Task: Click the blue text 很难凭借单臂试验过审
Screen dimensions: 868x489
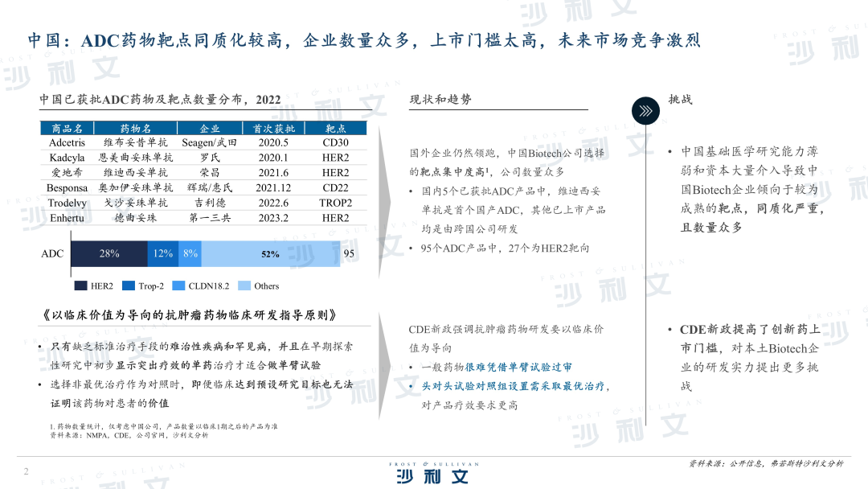Action: (x=518, y=368)
